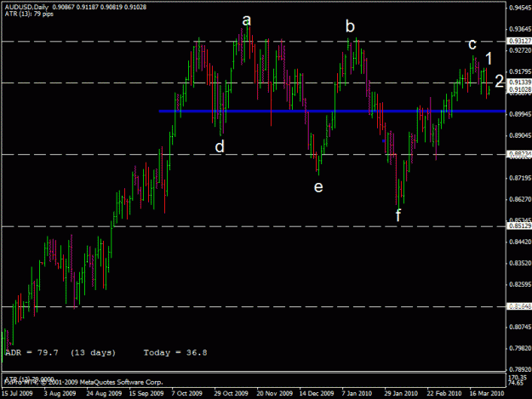Select the wave label 'd' text
The image size is (532, 399).
tap(220, 147)
